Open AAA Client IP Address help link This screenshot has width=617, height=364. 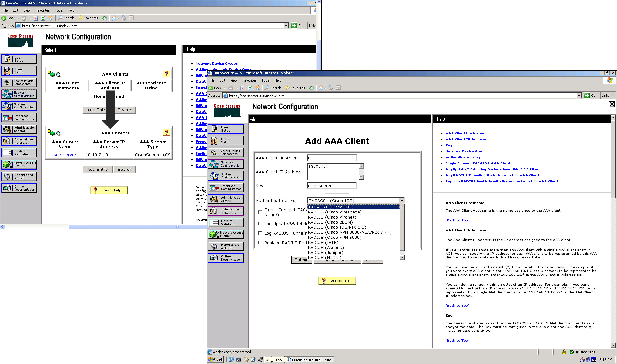[466, 139]
